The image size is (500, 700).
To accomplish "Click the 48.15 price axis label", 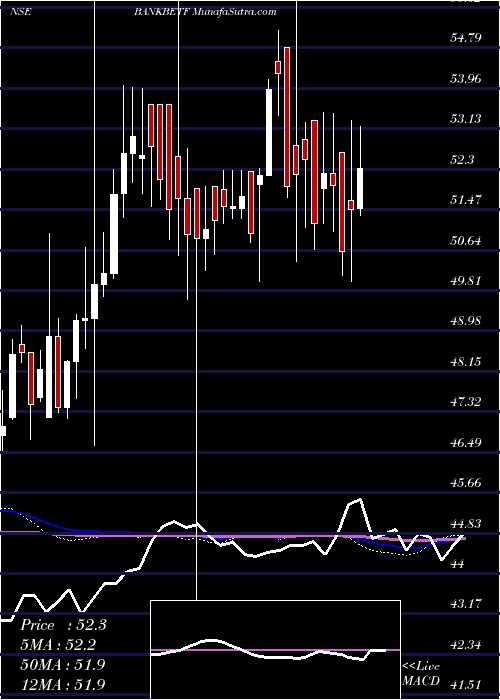I will coord(466,362).
